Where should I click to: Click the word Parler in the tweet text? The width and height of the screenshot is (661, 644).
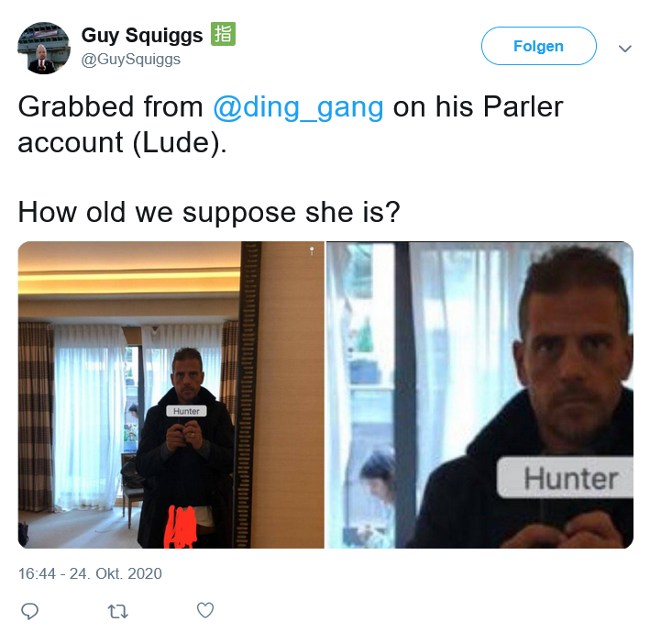(x=523, y=106)
